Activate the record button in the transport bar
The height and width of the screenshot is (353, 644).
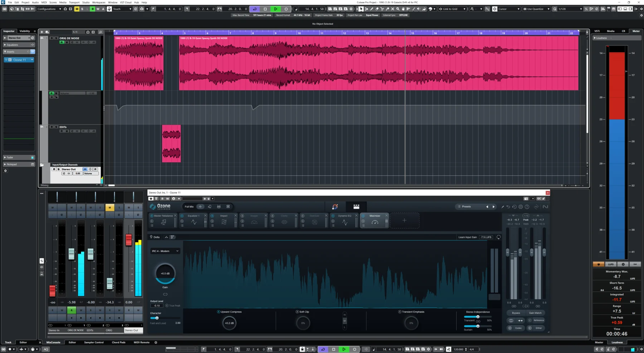click(x=286, y=9)
